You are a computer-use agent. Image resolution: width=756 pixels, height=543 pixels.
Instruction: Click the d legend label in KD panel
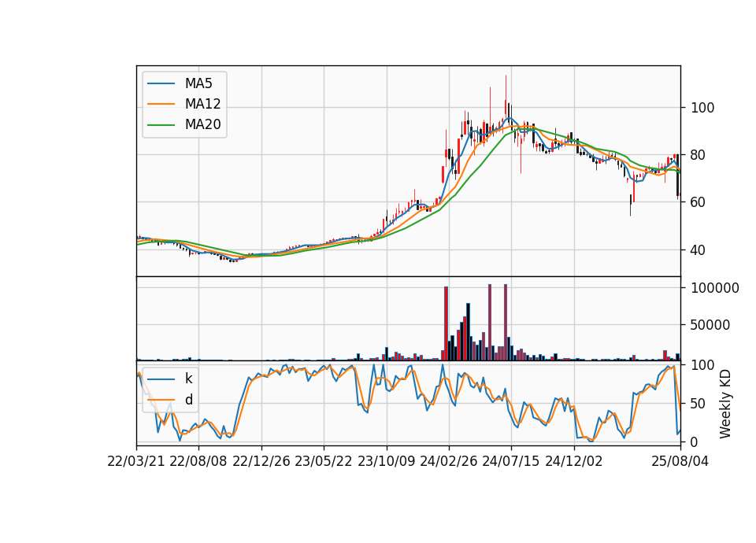189,400
